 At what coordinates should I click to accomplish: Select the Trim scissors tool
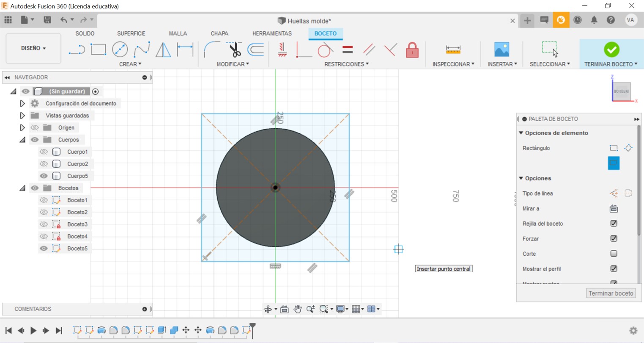click(x=234, y=50)
